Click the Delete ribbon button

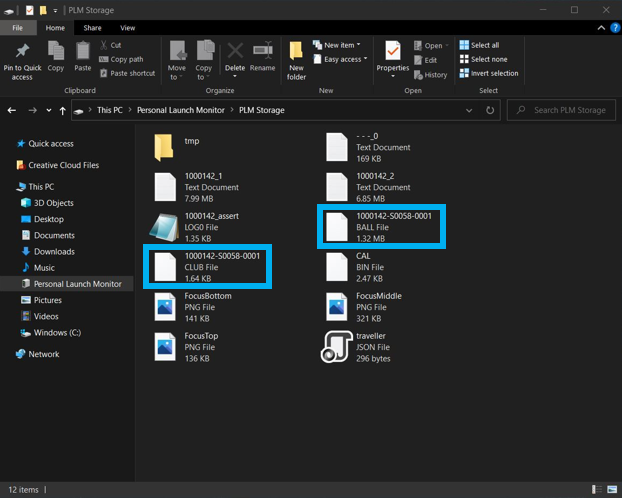click(235, 60)
